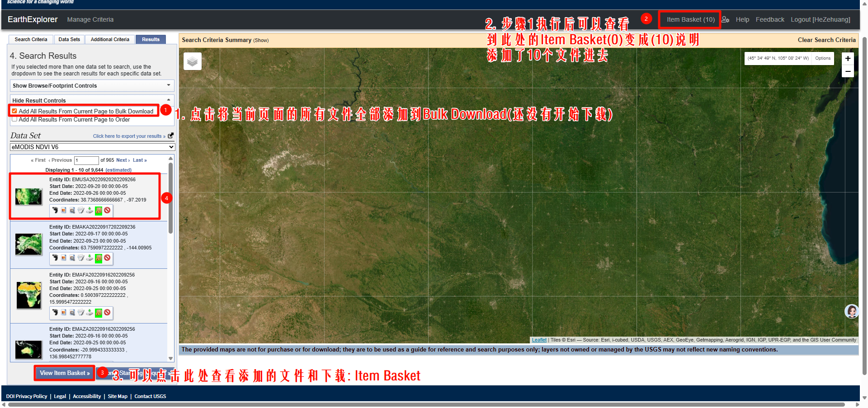
Task: Open download options for EMAKA2022091720209236
Action: [90, 258]
